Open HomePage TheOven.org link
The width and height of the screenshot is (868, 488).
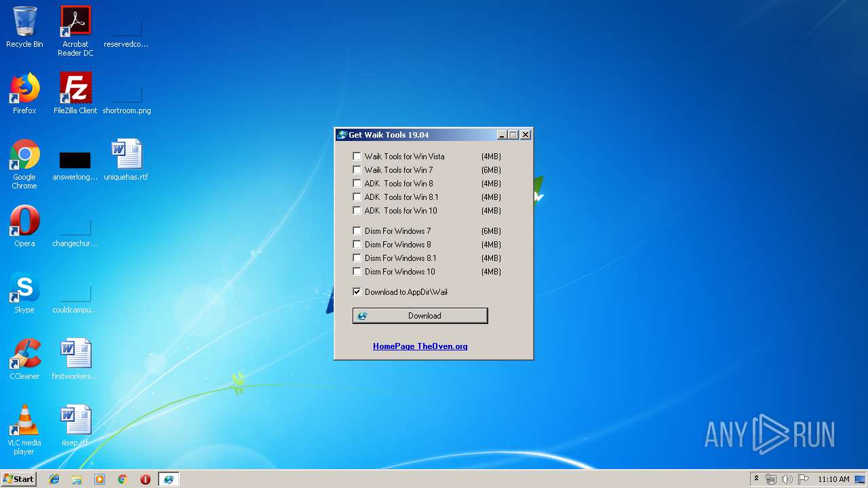(420, 346)
